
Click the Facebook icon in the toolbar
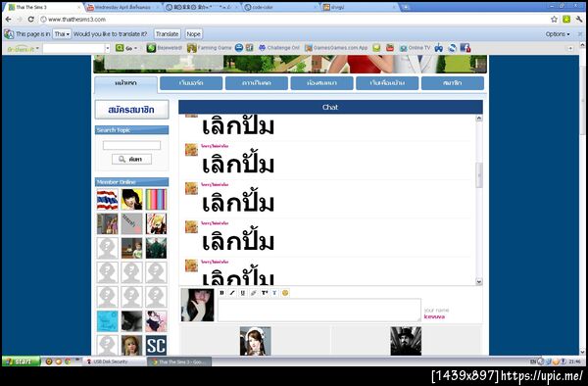pyautogui.click(x=465, y=48)
